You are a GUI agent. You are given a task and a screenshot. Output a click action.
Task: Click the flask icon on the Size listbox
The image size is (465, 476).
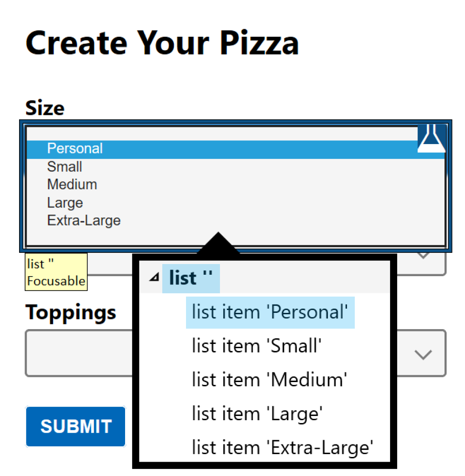click(431, 138)
